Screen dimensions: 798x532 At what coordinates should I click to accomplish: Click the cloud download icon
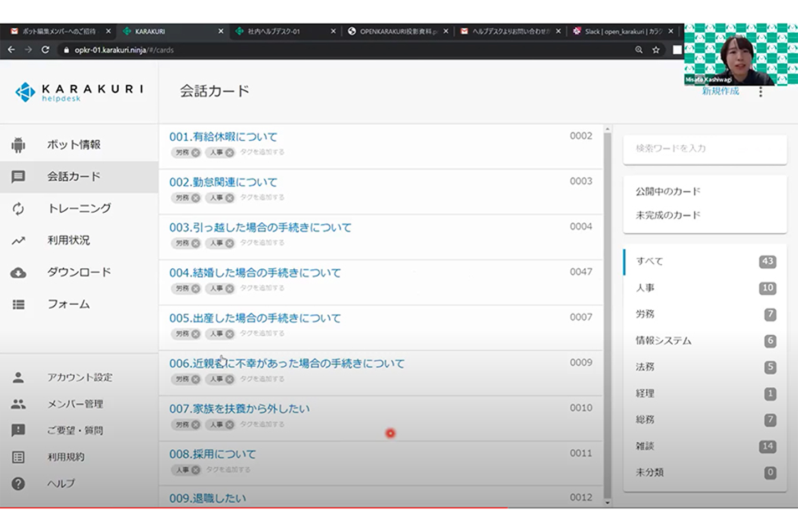[x=18, y=273]
